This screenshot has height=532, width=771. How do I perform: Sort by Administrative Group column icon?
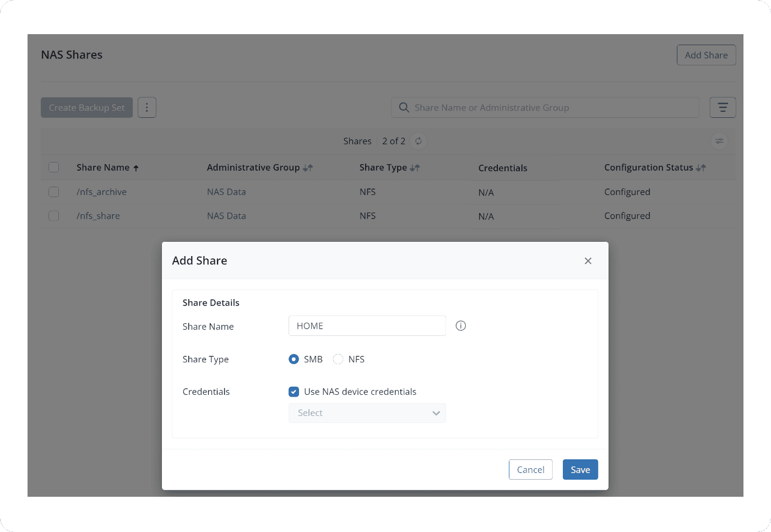point(308,168)
